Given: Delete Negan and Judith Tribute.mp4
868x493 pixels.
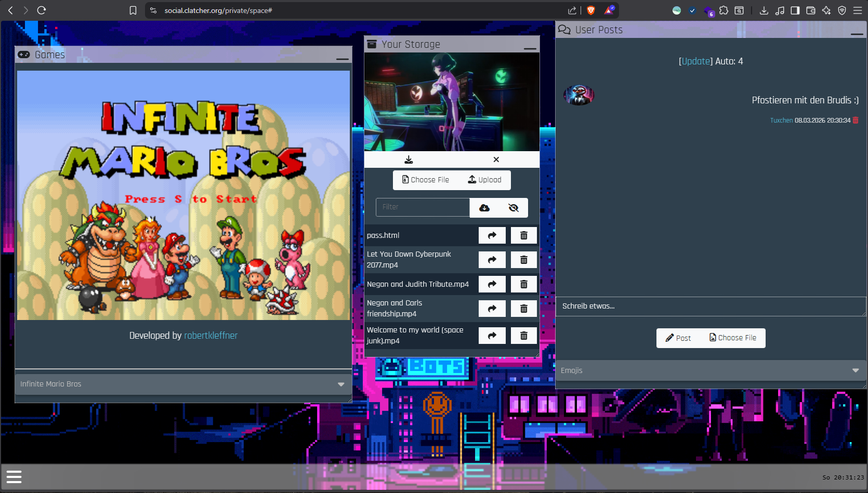Looking at the screenshot, I should [x=524, y=284].
